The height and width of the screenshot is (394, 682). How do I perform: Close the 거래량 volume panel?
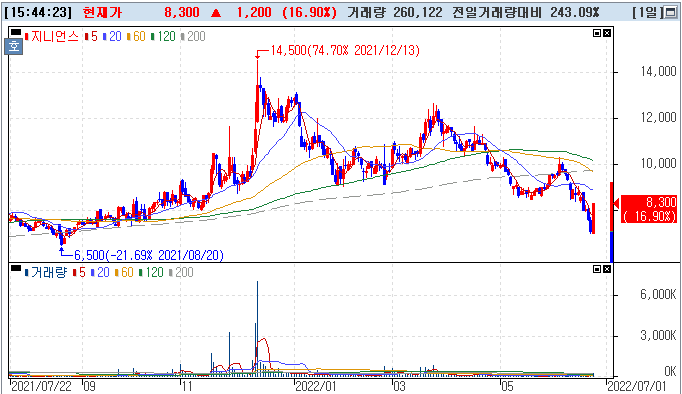[607, 269]
